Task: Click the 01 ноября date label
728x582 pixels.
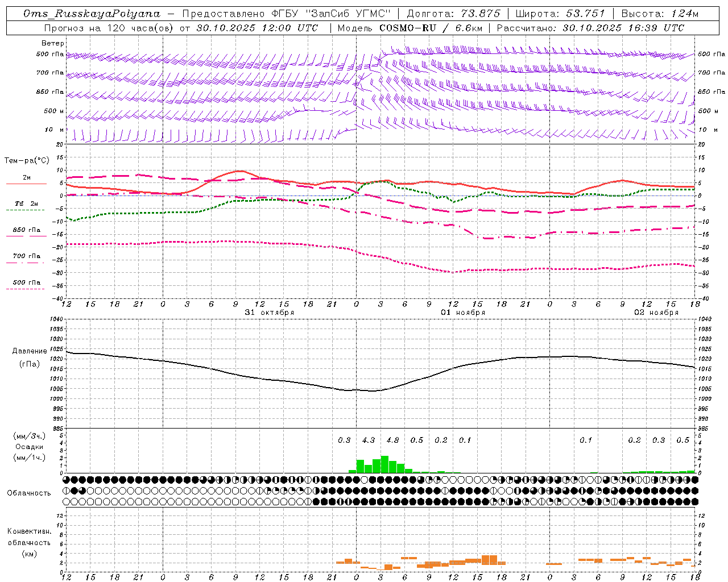Action: tap(463, 313)
